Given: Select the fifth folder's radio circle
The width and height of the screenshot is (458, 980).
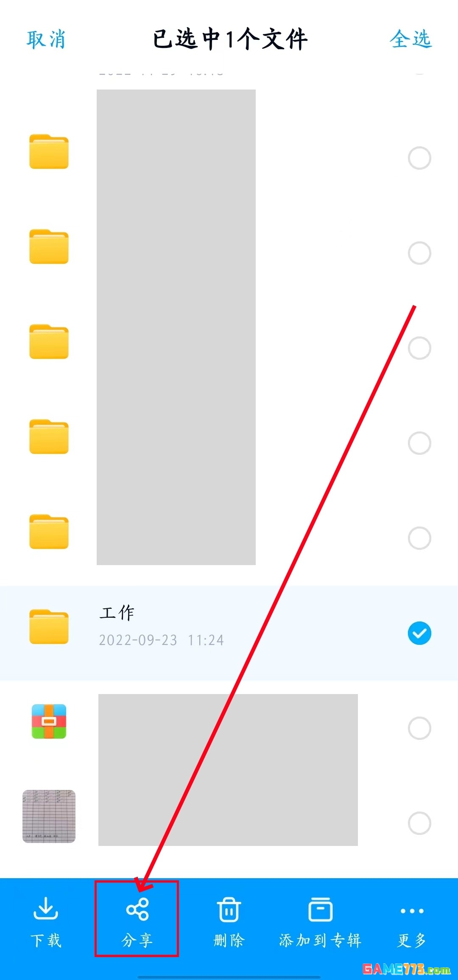Looking at the screenshot, I should 419,538.
